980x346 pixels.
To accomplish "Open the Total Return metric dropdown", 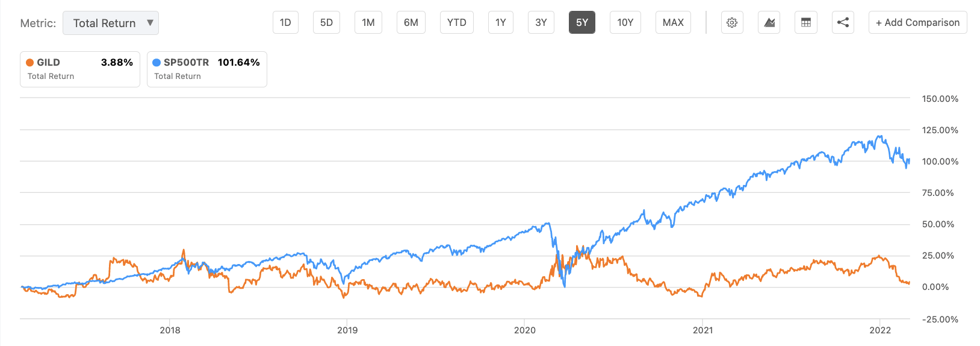I will [105, 23].
